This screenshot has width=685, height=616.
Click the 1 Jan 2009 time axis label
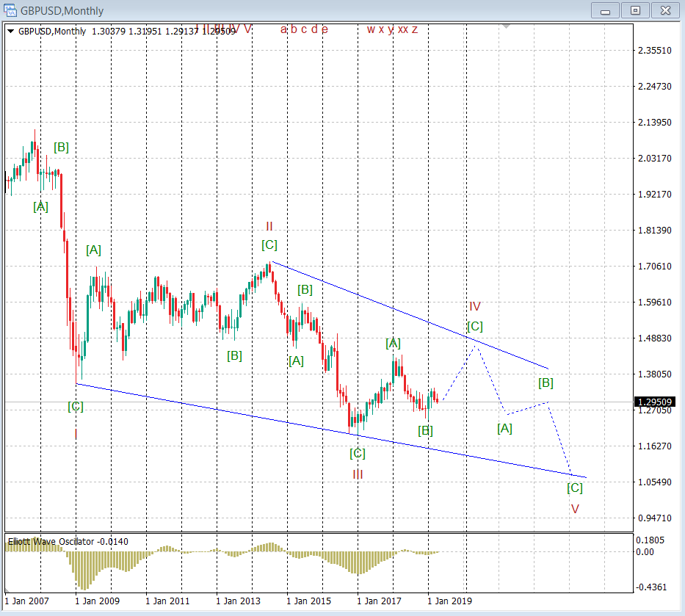[97, 601]
